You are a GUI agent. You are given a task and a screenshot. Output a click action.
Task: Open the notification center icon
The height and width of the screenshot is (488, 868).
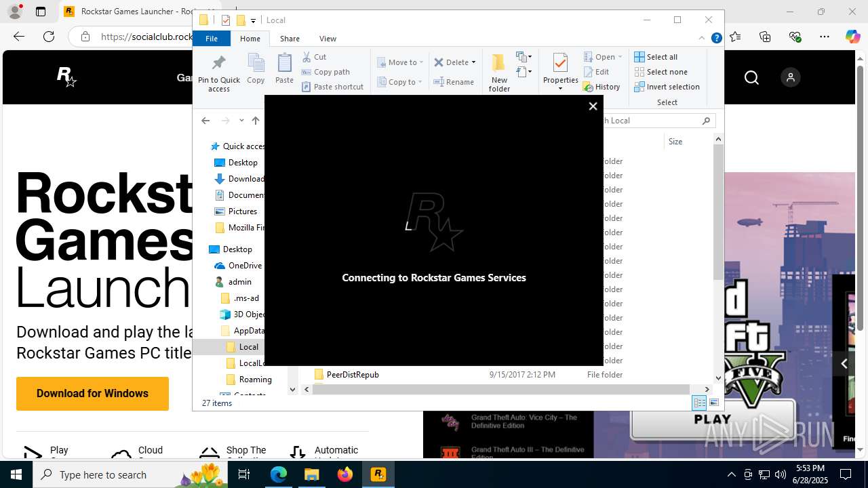(846, 474)
